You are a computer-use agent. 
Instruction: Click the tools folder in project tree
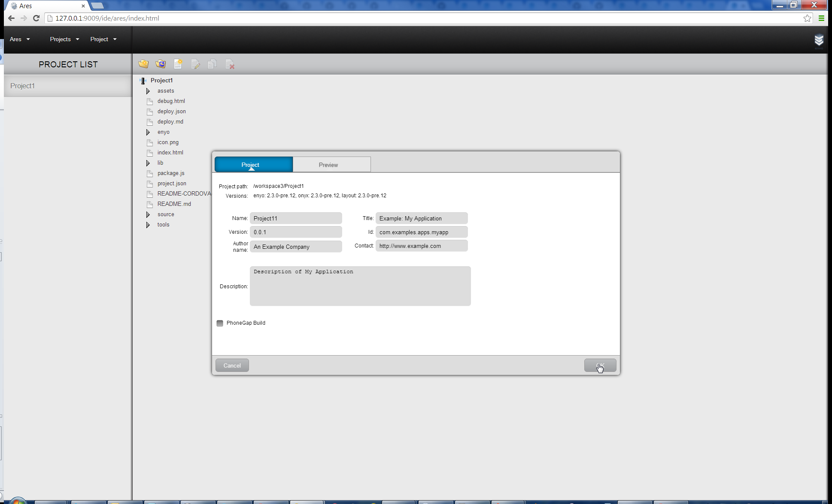coord(163,224)
